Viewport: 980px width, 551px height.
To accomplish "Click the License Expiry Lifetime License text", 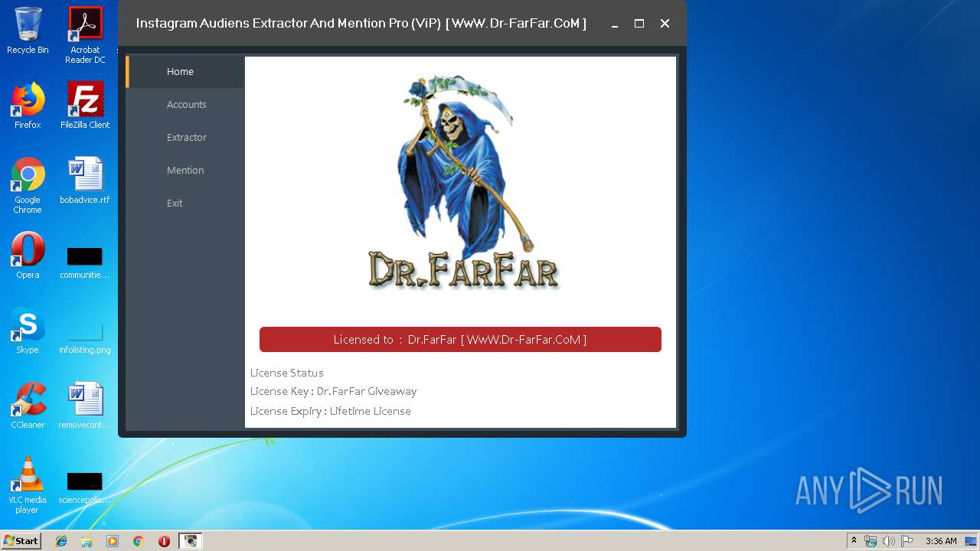I will point(331,411).
